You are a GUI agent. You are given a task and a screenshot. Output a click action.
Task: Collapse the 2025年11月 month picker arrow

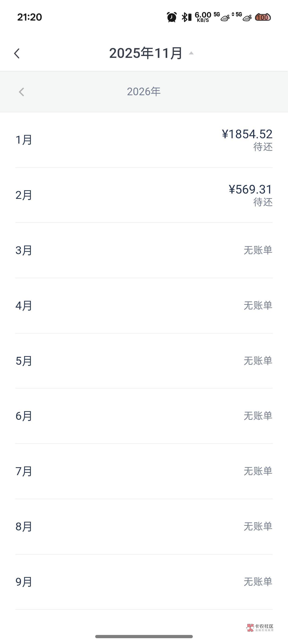(191, 53)
